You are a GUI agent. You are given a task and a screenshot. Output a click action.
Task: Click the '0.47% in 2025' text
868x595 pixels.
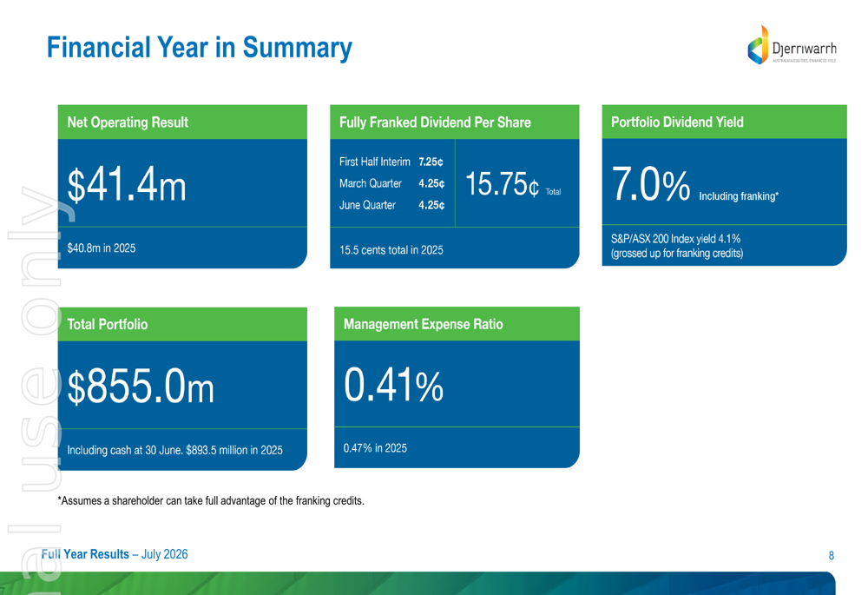coord(375,448)
